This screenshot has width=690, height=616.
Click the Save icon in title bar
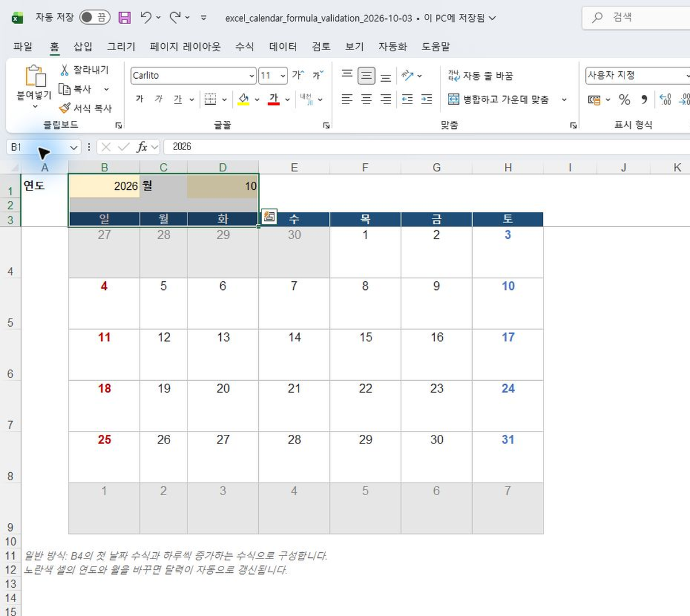125,18
